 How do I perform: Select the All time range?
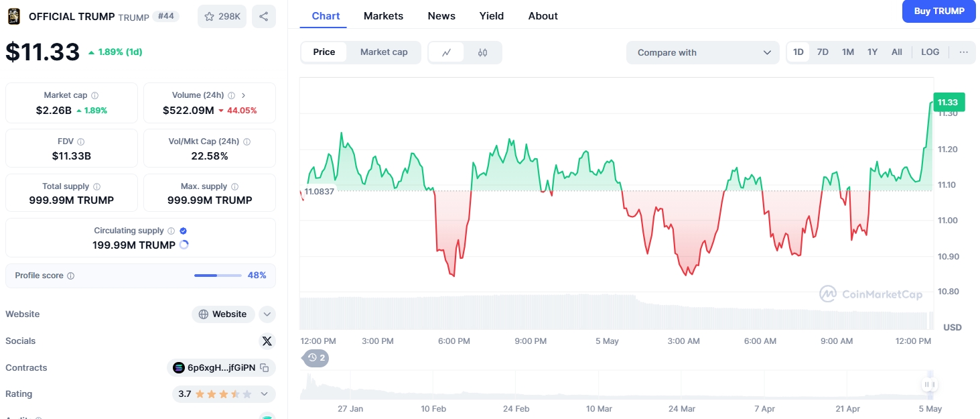point(897,52)
